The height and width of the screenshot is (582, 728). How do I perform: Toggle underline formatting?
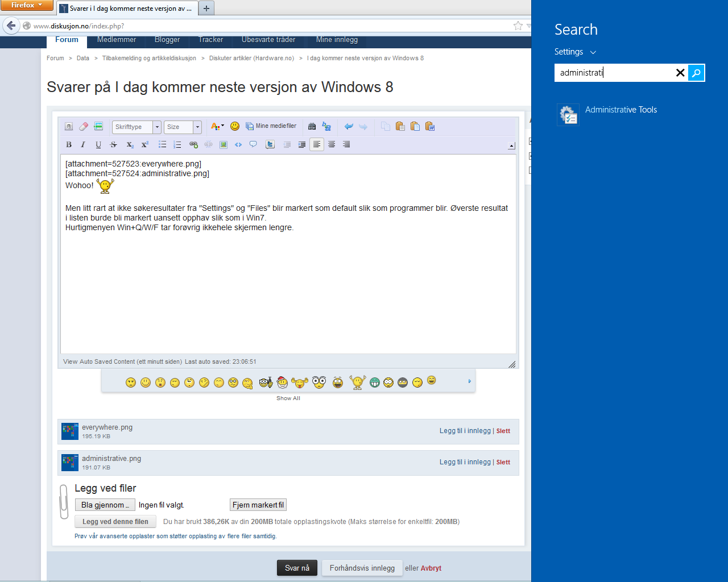pyautogui.click(x=98, y=144)
